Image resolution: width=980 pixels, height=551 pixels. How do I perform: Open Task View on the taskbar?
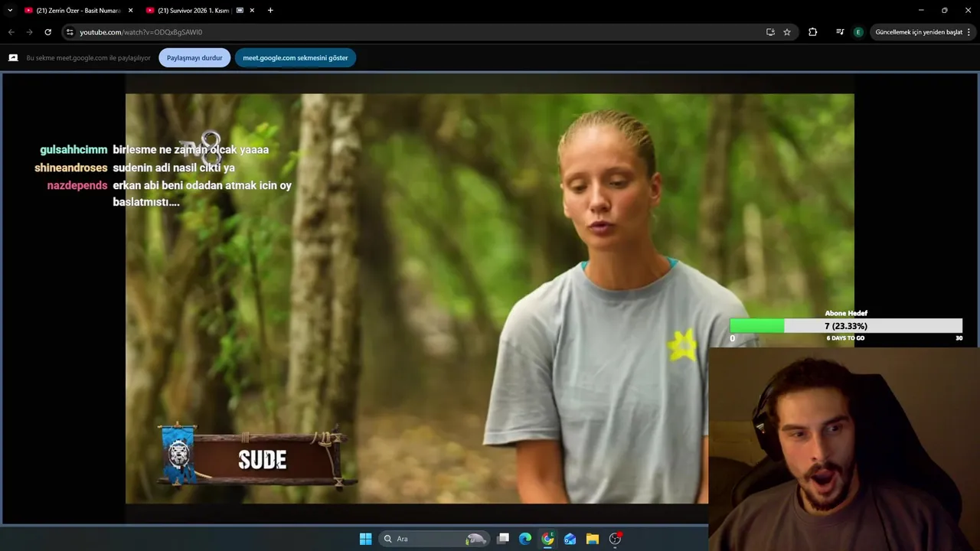[503, 539]
